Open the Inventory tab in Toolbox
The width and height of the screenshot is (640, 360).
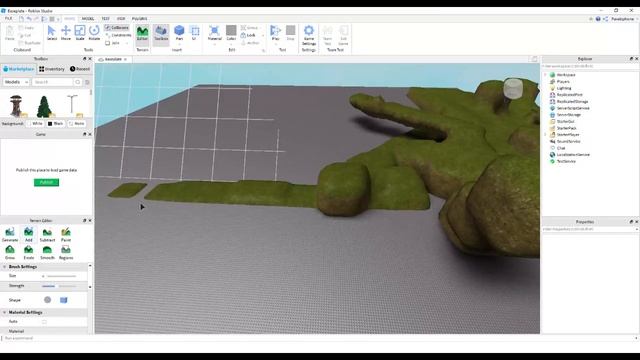[x=52, y=69]
